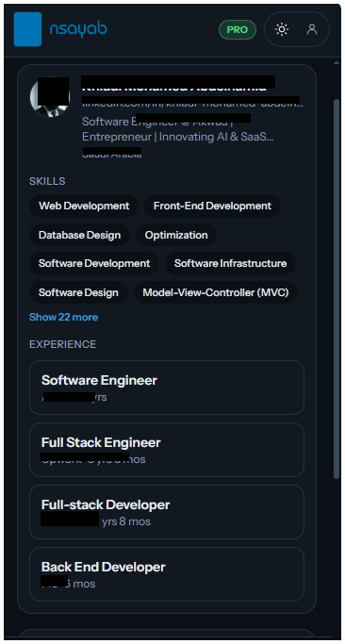Click the EXPERIENCE section heading

point(63,344)
